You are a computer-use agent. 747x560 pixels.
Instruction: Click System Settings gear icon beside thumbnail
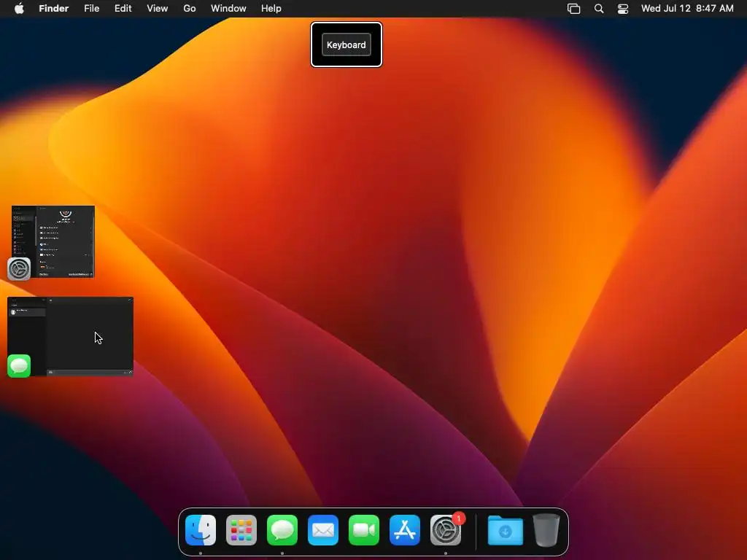(x=19, y=269)
